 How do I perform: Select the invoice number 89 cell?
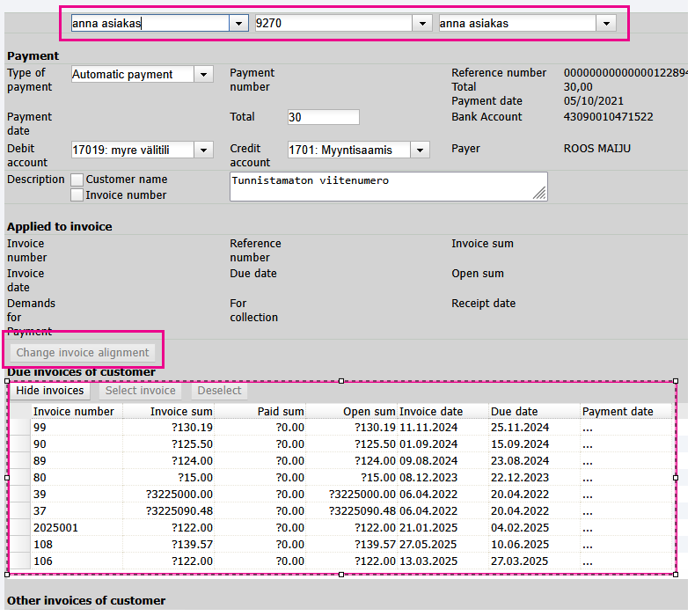(x=77, y=461)
